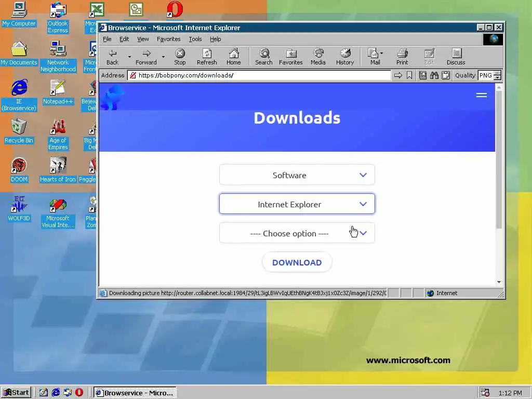Click the address bar URL field
The image size is (532, 399).
pyautogui.click(x=259, y=75)
